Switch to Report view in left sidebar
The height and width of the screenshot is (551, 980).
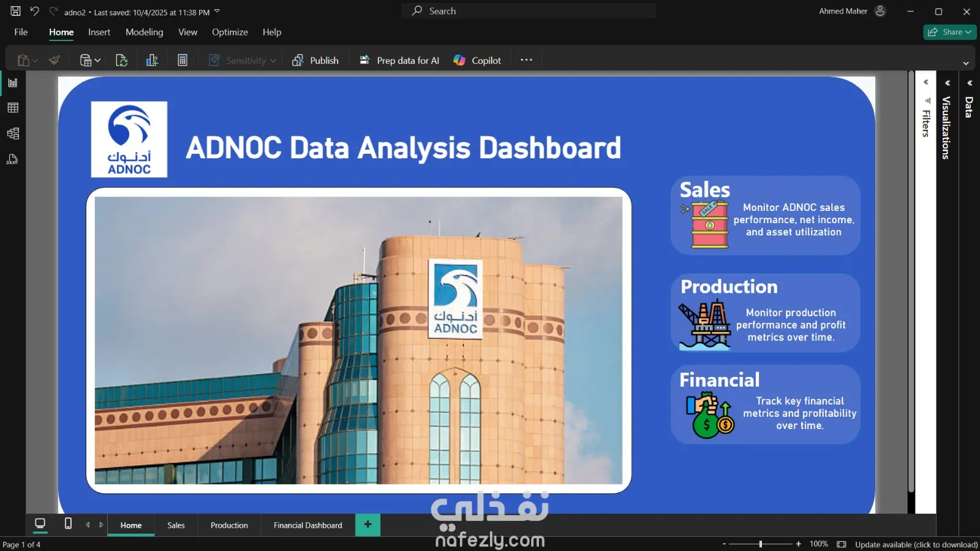13,83
